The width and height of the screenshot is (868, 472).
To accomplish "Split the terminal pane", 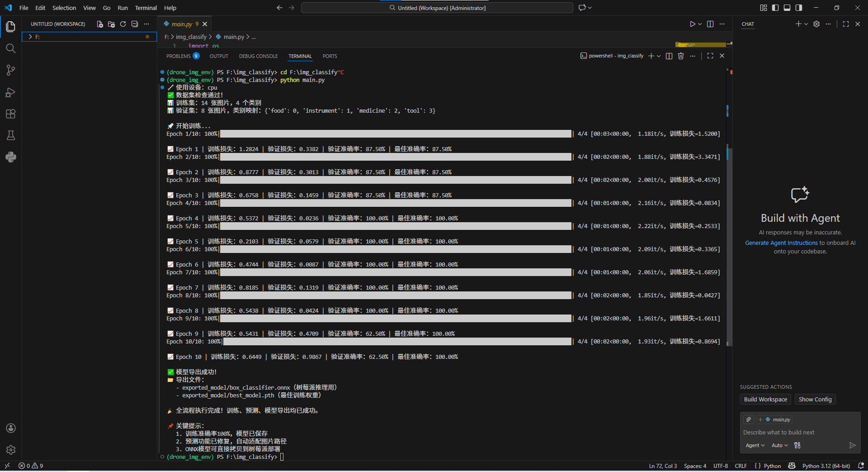I will (669, 56).
